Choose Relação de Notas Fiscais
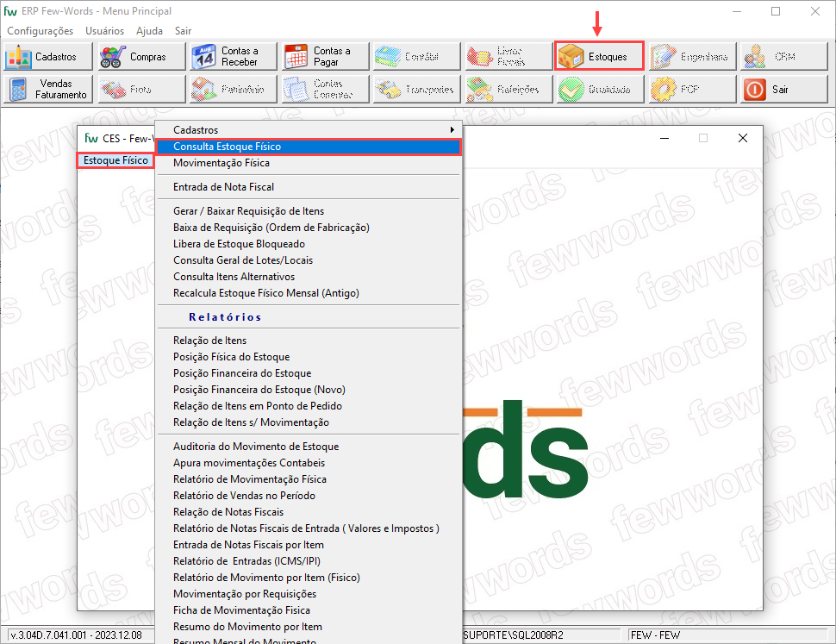The image size is (836, 644). [309, 512]
